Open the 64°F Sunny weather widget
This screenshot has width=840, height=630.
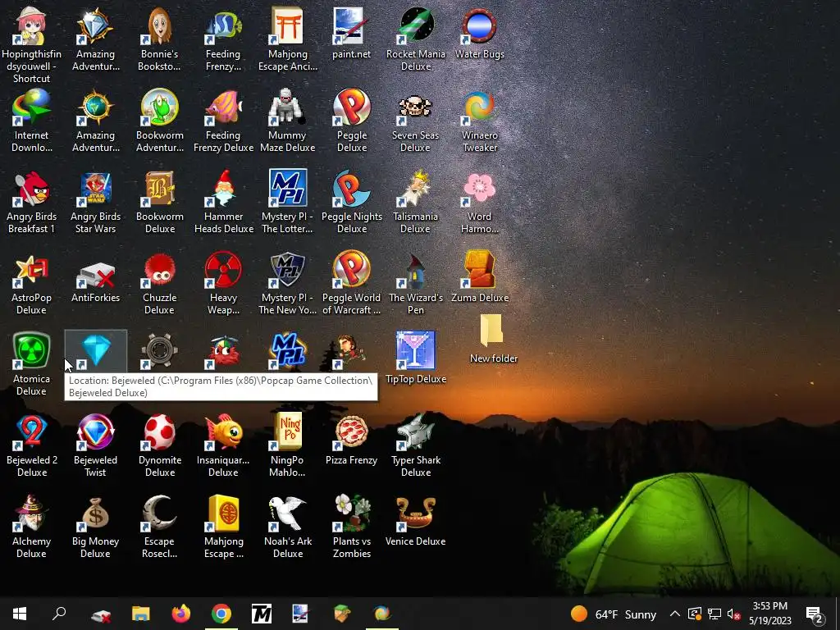tap(614, 614)
